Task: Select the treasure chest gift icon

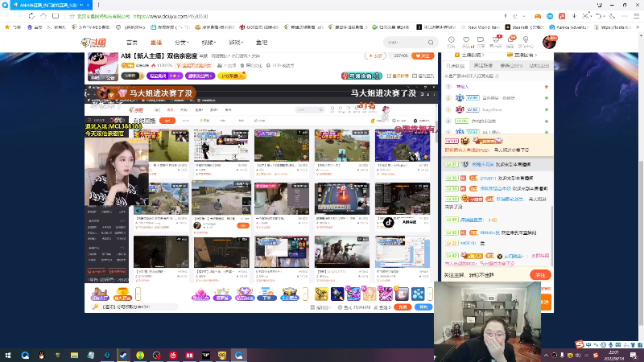Action: click(x=289, y=294)
